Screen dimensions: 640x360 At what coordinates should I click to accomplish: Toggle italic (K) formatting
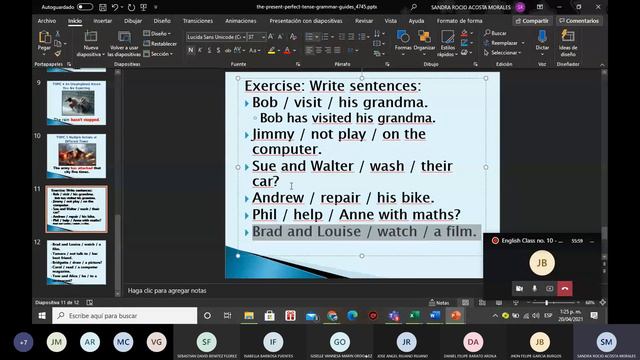[x=200, y=51]
